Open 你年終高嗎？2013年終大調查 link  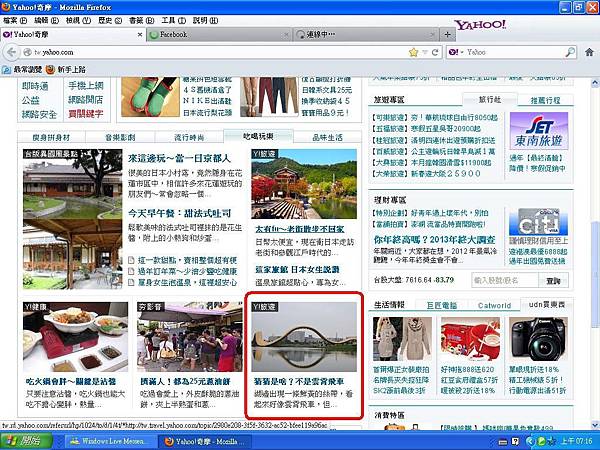click(x=434, y=240)
